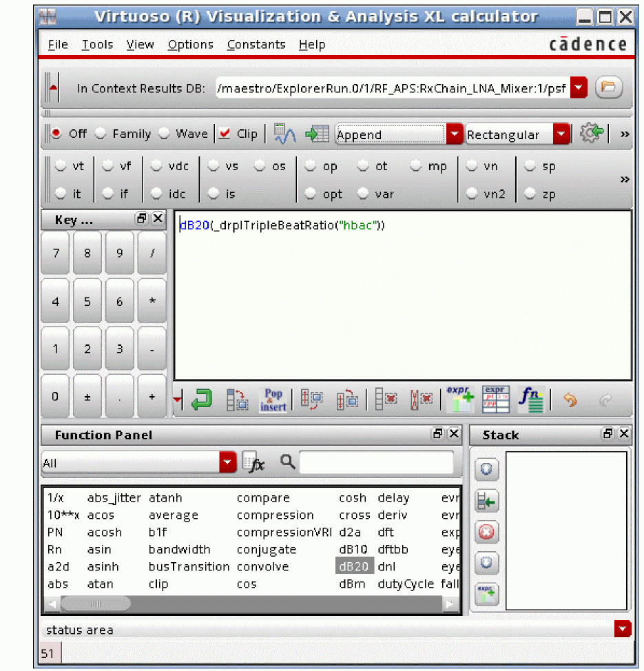Open the gear options icon with green arrow

[592, 134]
